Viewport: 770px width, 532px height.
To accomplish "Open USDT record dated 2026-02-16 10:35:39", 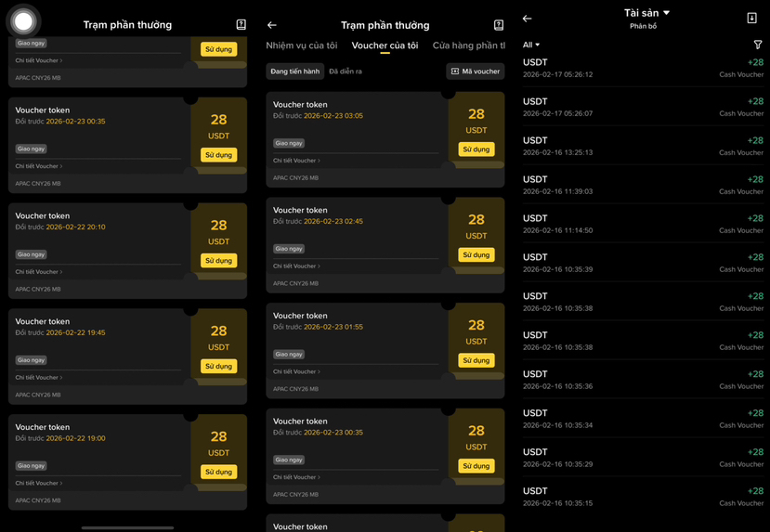I will [643, 263].
